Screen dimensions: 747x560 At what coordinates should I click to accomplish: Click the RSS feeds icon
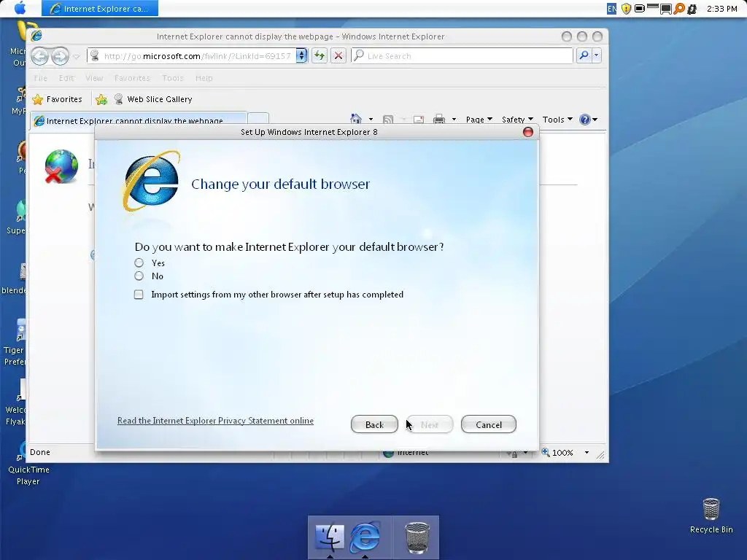tap(388, 120)
